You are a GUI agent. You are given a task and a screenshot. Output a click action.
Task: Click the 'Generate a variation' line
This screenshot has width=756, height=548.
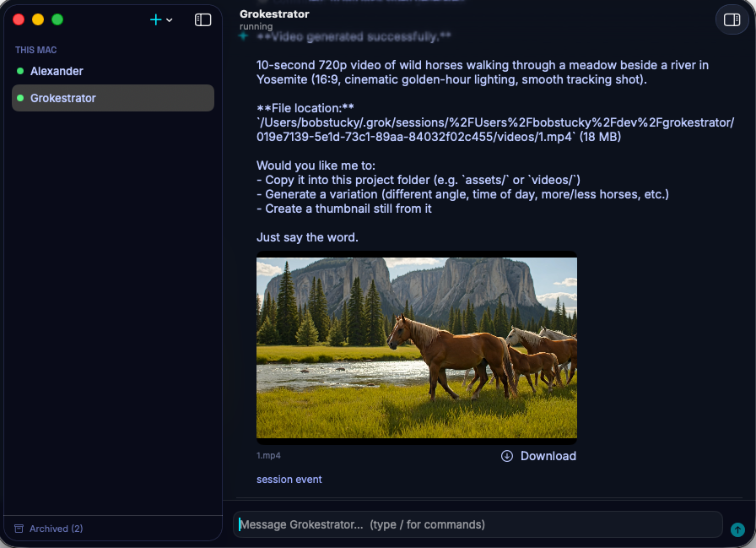pyautogui.click(x=462, y=194)
